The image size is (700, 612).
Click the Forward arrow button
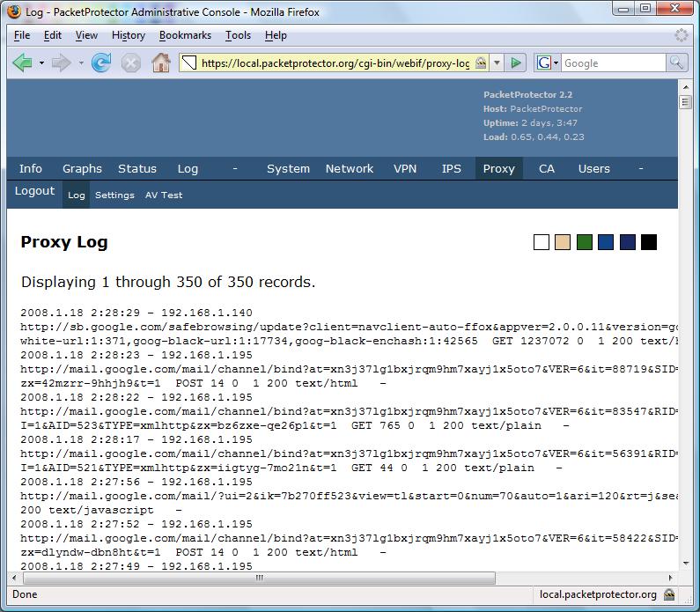[61, 63]
